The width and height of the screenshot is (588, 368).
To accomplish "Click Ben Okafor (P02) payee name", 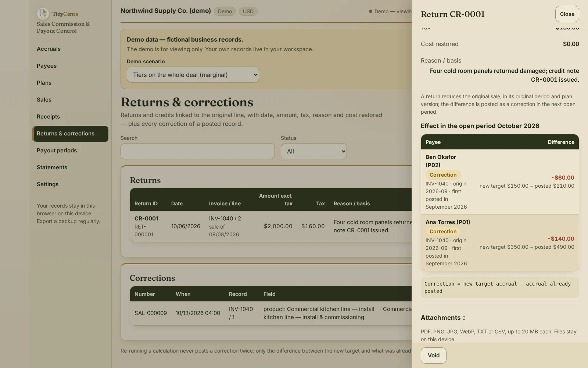I will [441, 161].
